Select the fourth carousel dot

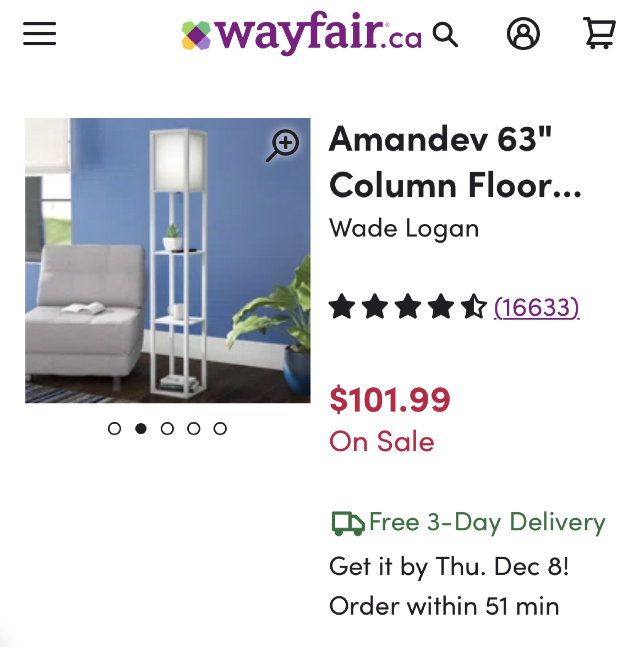coord(194,429)
